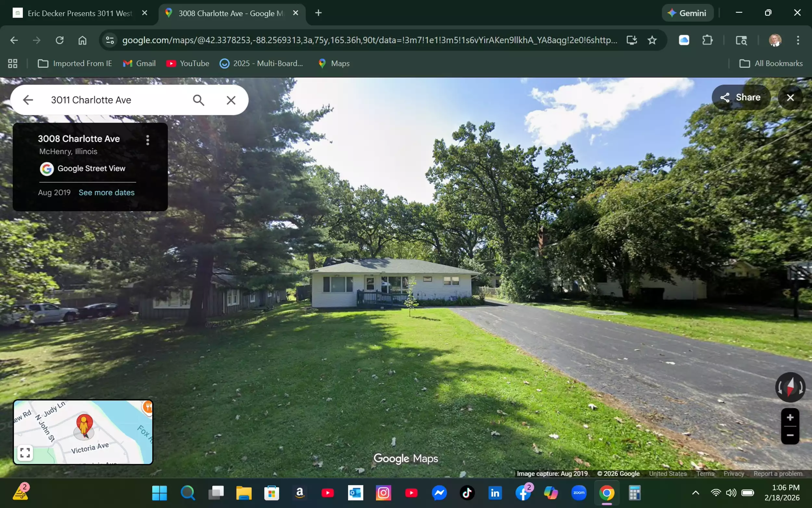Zoom in with the plus button
This screenshot has width=812, height=508.
point(790,418)
